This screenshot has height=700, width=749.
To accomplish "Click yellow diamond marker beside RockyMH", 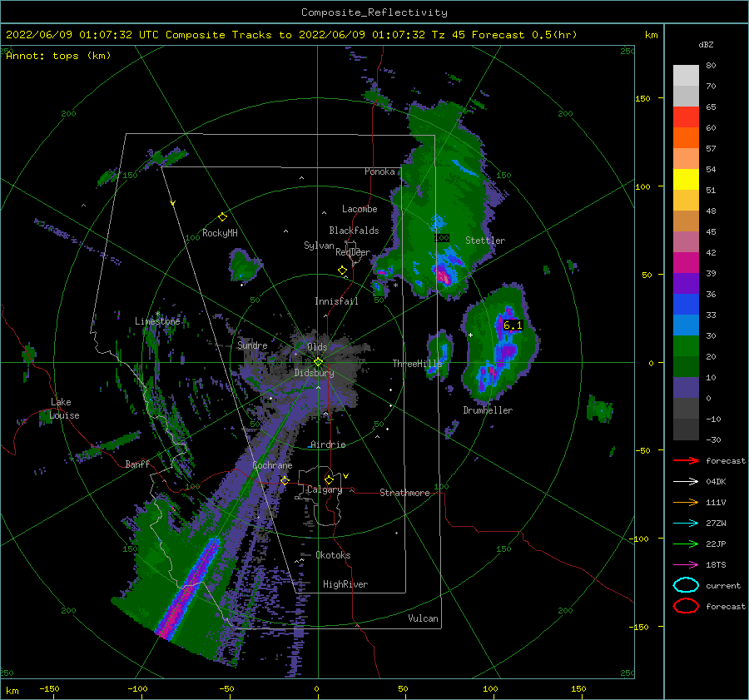I will point(222,217).
